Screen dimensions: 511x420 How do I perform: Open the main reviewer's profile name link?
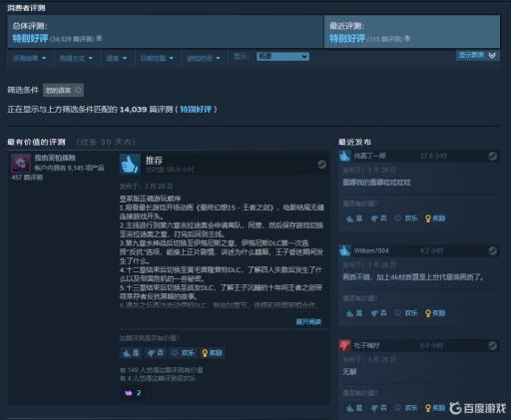tap(55, 158)
